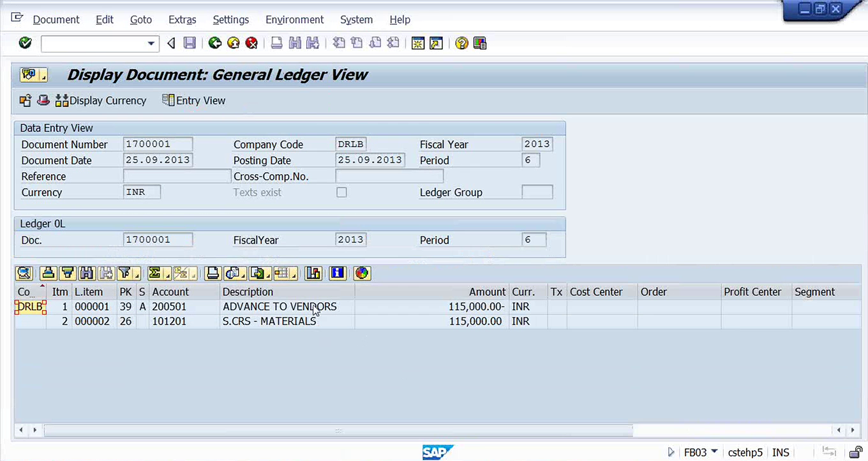Jump to Last Page icon
Viewport: 868px width, 461px height.
(393, 43)
